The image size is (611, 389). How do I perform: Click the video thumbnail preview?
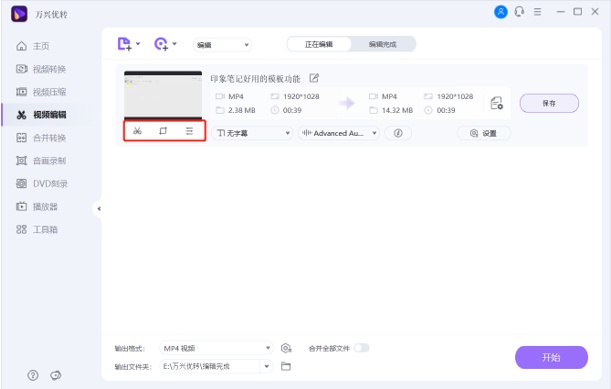click(163, 95)
